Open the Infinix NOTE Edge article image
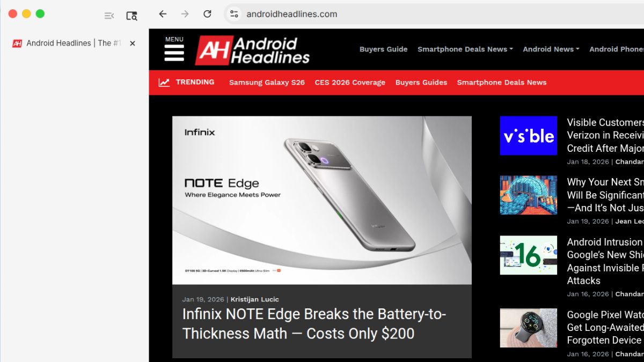Screen dimensions: 644x362 [322, 200]
